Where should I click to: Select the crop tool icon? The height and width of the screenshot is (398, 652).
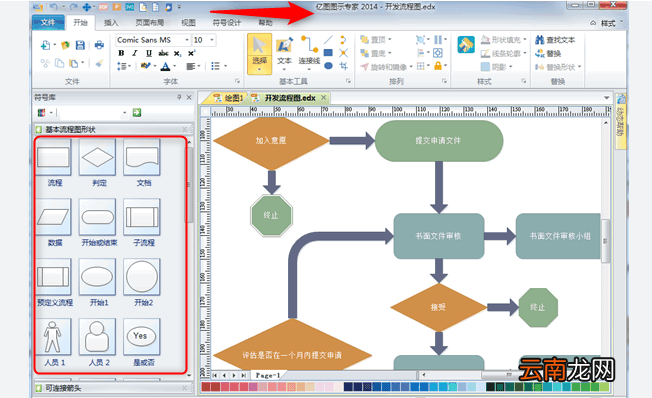343,66
